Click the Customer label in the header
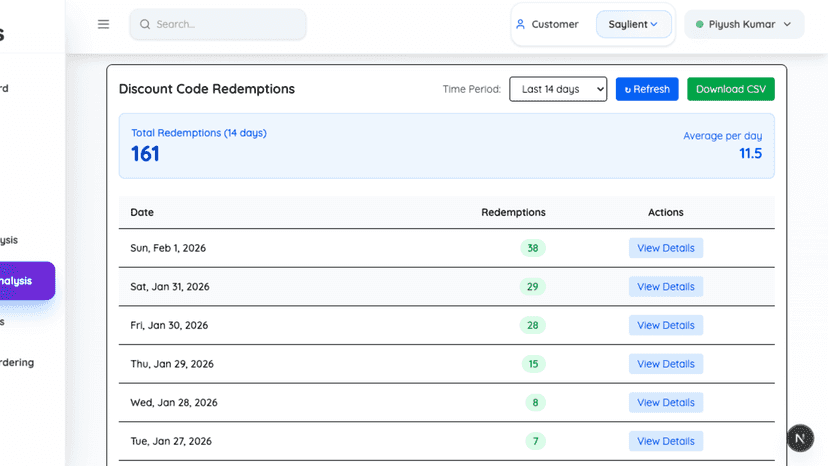 [x=555, y=24]
